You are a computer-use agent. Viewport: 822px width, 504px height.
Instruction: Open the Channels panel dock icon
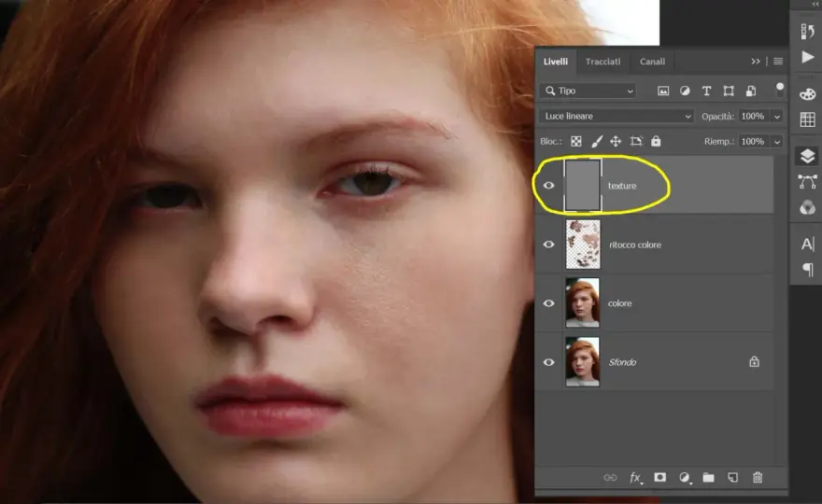pyautogui.click(x=807, y=207)
